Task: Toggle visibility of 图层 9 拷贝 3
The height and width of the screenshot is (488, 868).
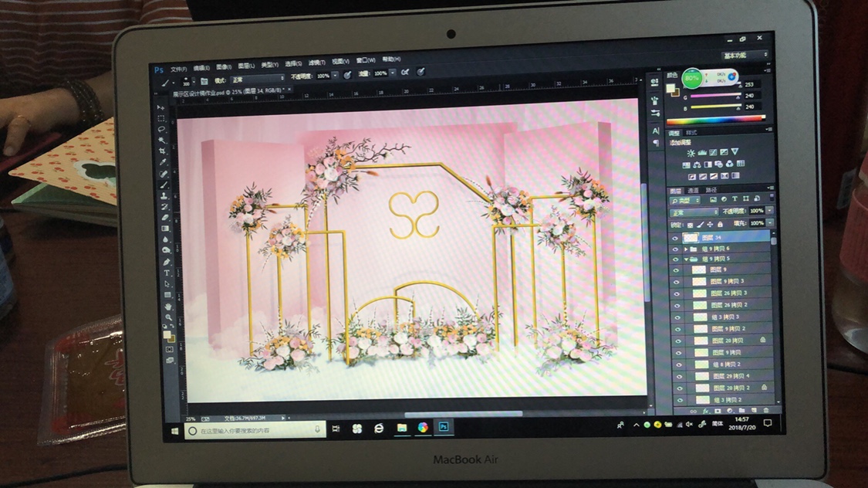Action: tap(676, 282)
